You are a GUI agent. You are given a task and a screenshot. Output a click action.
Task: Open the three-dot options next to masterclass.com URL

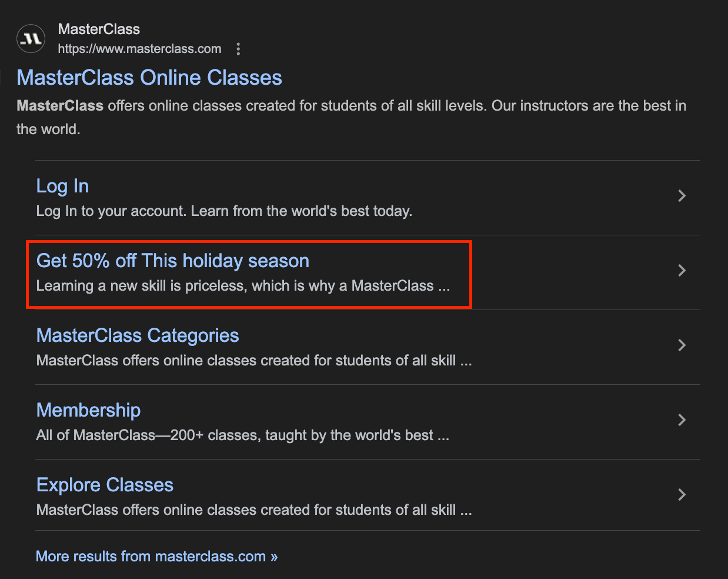238,49
